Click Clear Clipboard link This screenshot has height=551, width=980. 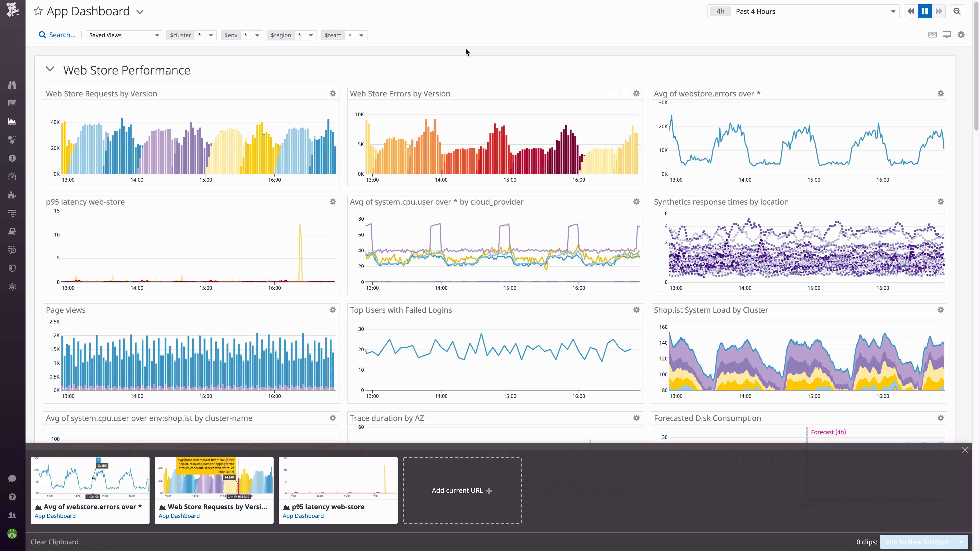[54, 542]
